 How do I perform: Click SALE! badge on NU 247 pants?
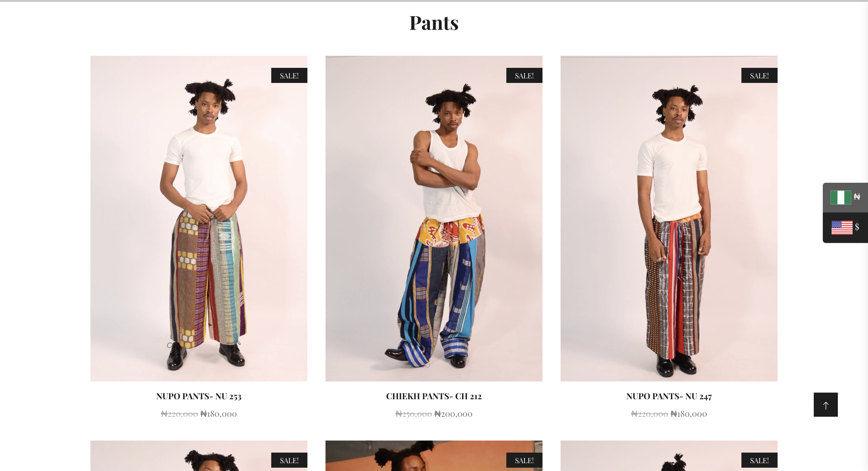click(759, 75)
